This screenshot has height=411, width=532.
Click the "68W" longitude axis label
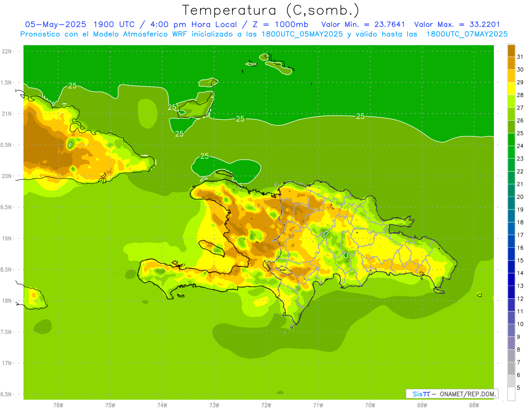(474, 405)
